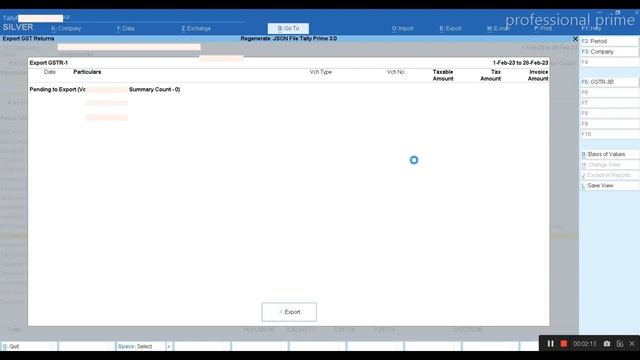Select F3: Company in the side panel

(x=609, y=52)
